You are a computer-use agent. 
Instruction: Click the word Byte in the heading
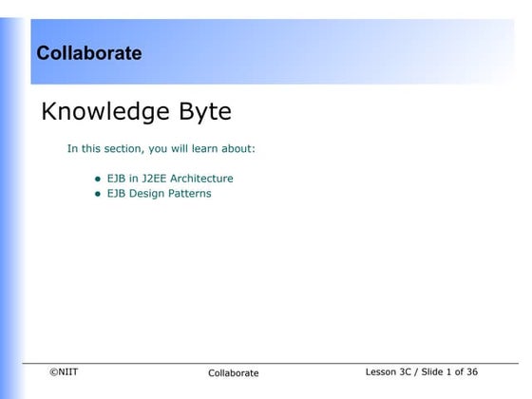click(x=205, y=112)
